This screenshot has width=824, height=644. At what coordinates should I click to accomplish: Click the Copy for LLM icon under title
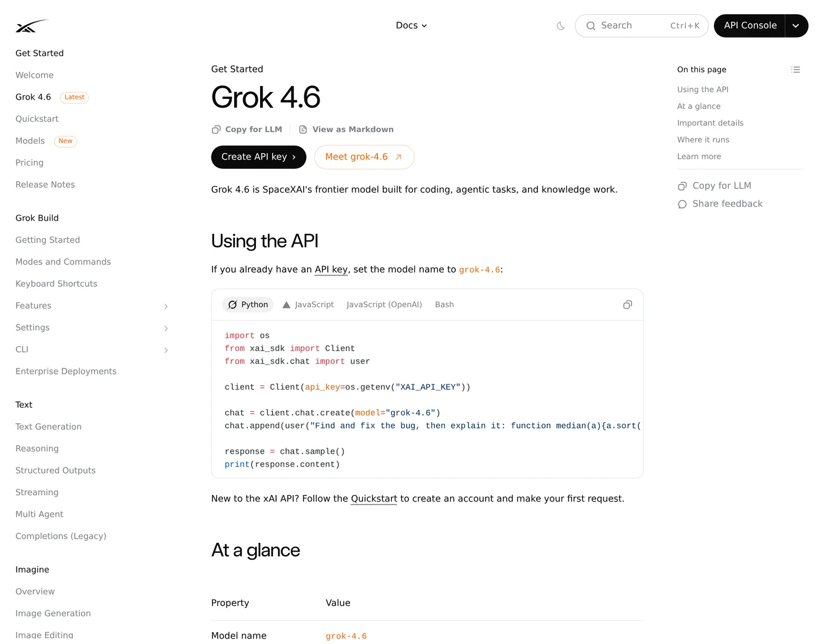(216, 130)
